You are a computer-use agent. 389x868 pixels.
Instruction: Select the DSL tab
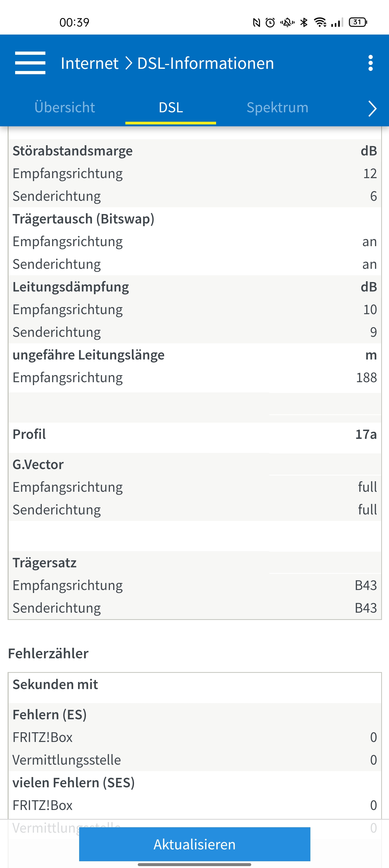click(x=171, y=107)
